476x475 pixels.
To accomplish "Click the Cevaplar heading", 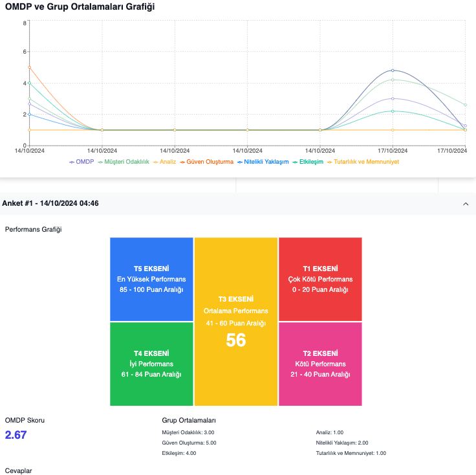I will click(18, 470).
